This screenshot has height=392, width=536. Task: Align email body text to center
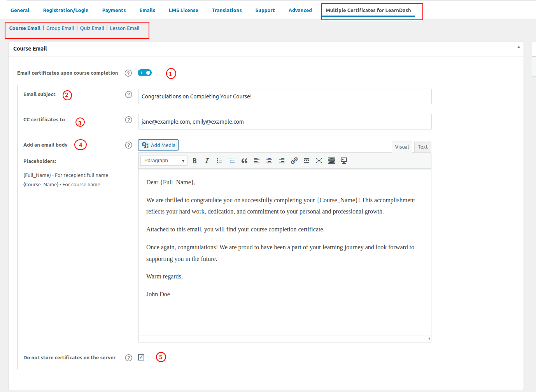point(269,160)
